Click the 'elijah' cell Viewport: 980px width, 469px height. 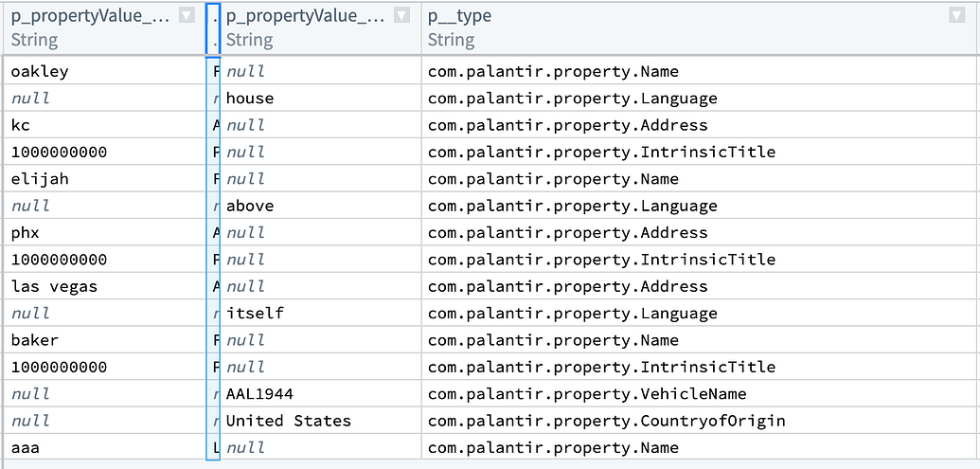40,179
